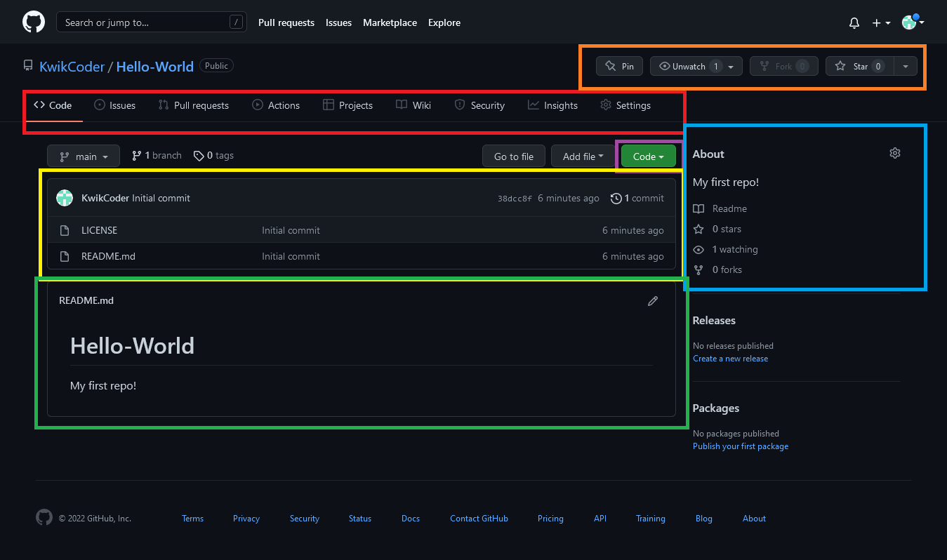View the 1 branch link
This screenshot has height=560, width=947.
click(157, 155)
